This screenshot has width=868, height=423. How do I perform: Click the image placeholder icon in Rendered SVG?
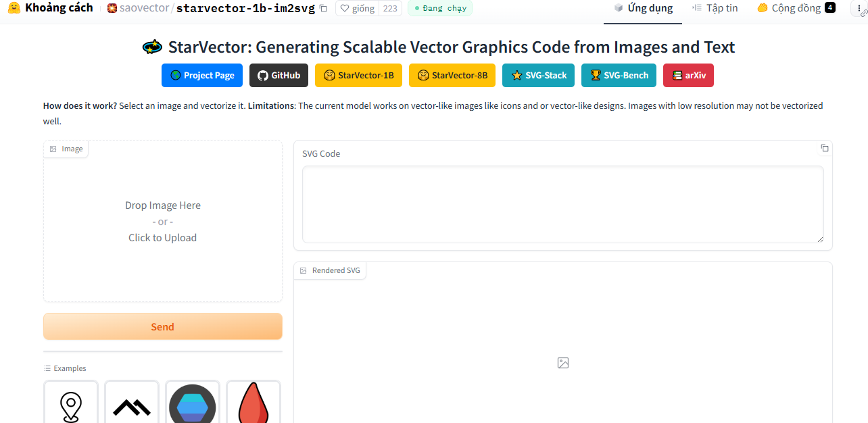pos(563,363)
